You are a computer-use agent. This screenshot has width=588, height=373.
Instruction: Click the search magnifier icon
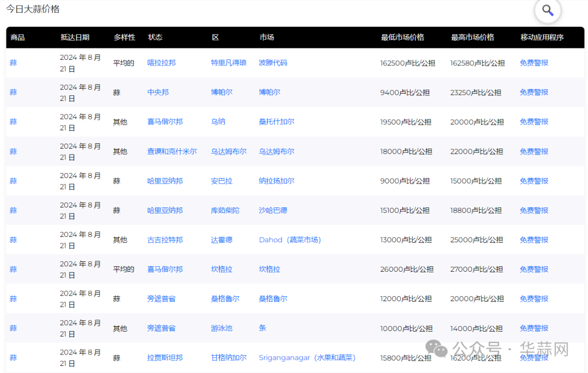(548, 10)
